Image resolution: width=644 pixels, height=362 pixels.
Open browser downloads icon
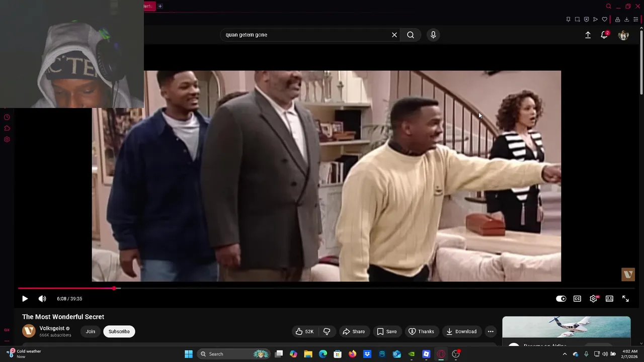626,20
